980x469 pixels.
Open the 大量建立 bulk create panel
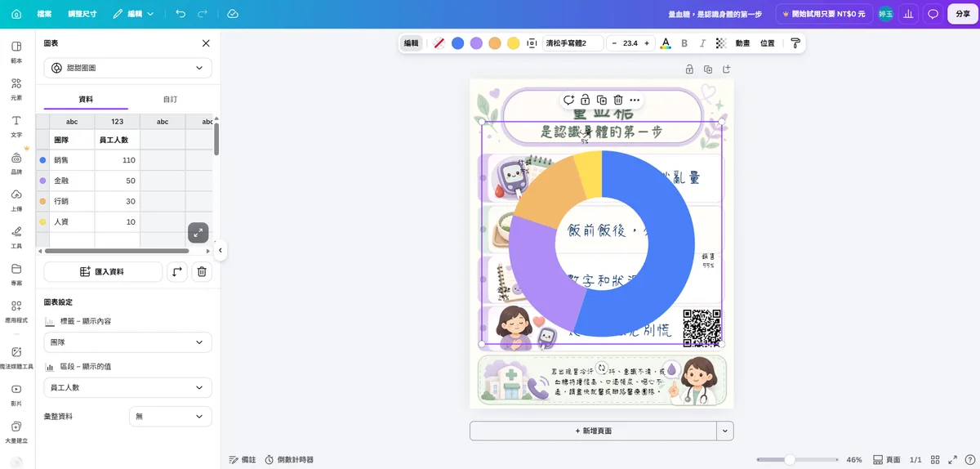16,431
